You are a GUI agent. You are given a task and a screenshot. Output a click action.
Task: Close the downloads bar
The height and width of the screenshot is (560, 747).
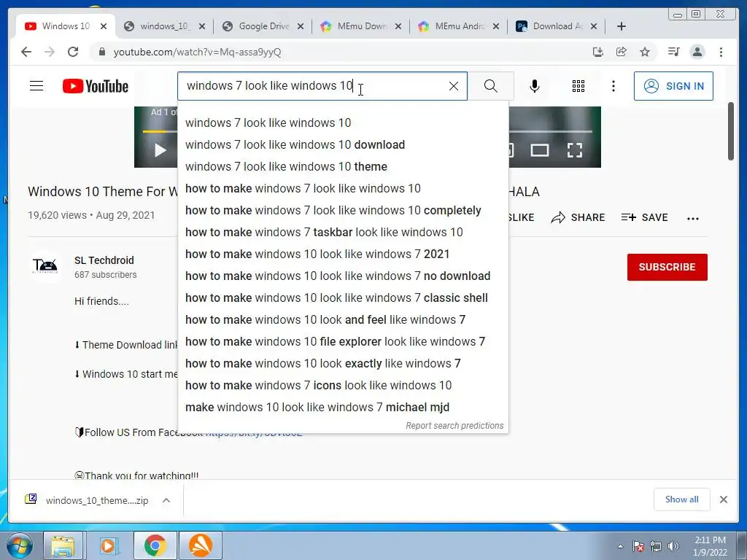pos(723,499)
